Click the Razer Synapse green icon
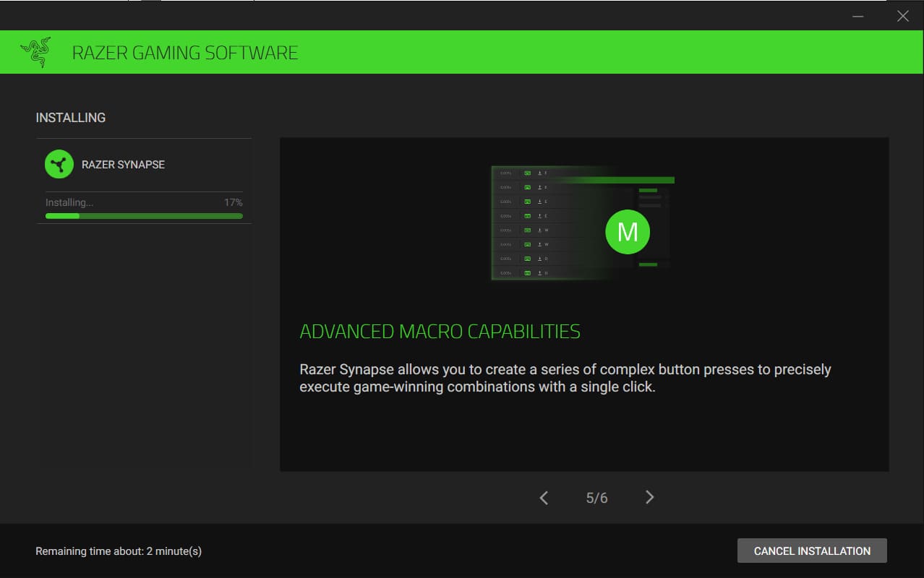The image size is (924, 578). (x=59, y=165)
